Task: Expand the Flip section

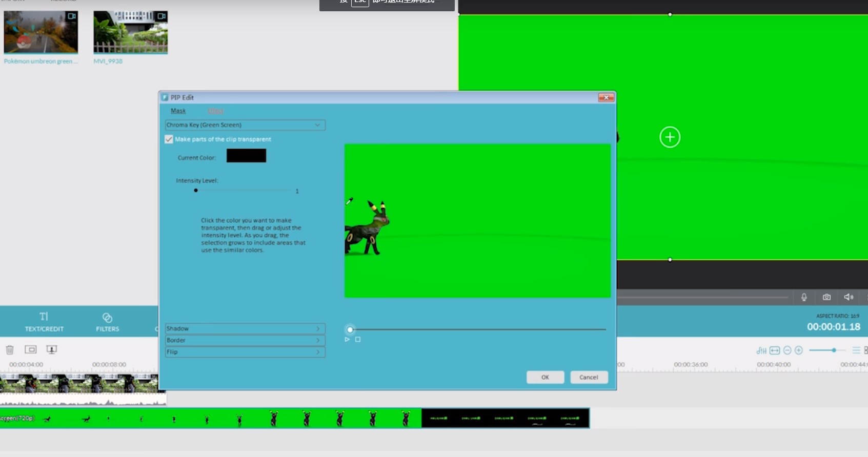Action: (245, 352)
